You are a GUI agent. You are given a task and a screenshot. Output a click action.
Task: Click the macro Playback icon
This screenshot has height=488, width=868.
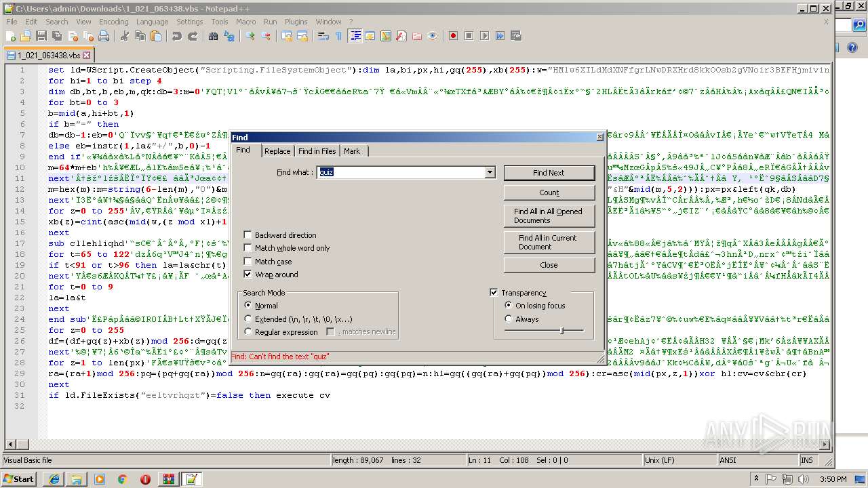coord(484,36)
